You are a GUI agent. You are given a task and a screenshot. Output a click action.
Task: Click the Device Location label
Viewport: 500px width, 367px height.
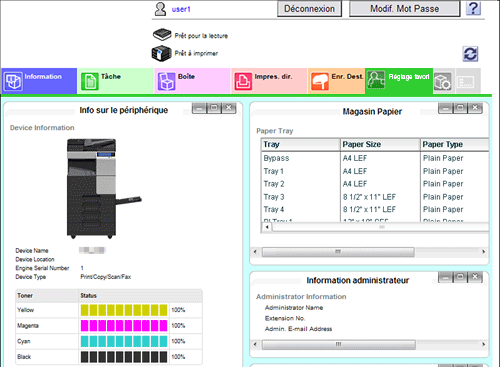click(x=35, y=259)
